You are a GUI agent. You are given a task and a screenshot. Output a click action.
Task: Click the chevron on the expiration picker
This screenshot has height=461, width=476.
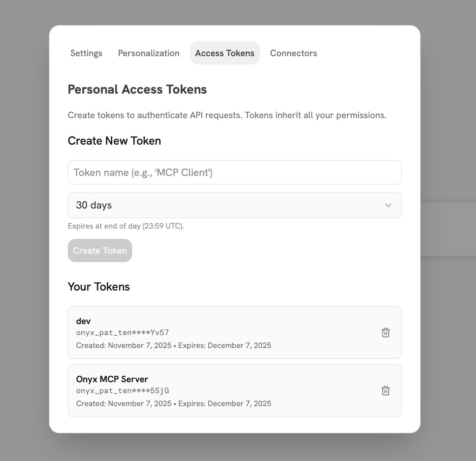pos(388,205)
